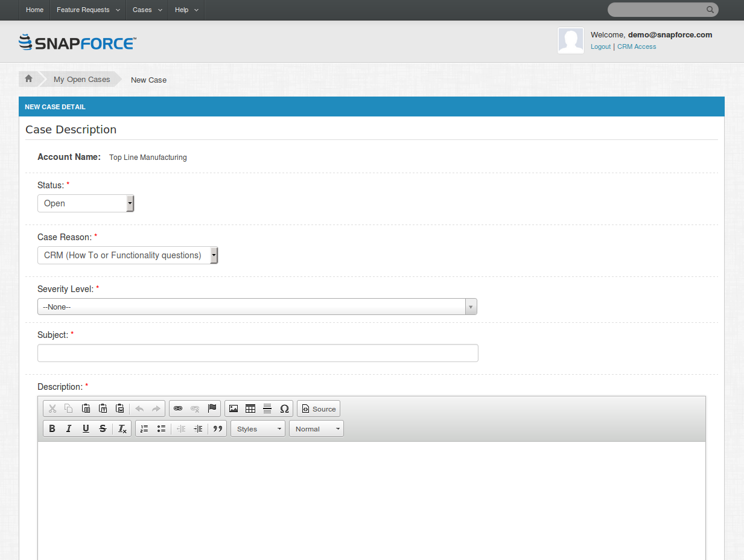Open the CRM Access link
744x560 pixels.
(x=637, y=46)
